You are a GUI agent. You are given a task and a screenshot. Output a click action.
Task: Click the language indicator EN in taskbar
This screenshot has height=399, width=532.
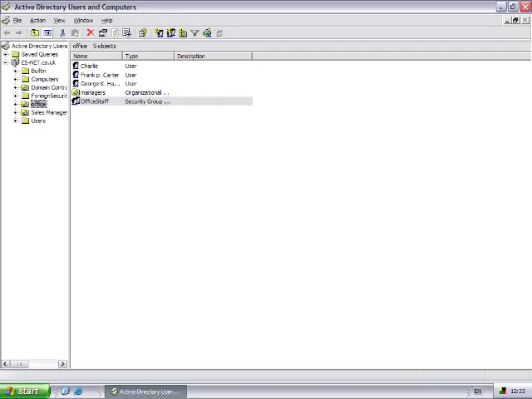coord(478,392)
